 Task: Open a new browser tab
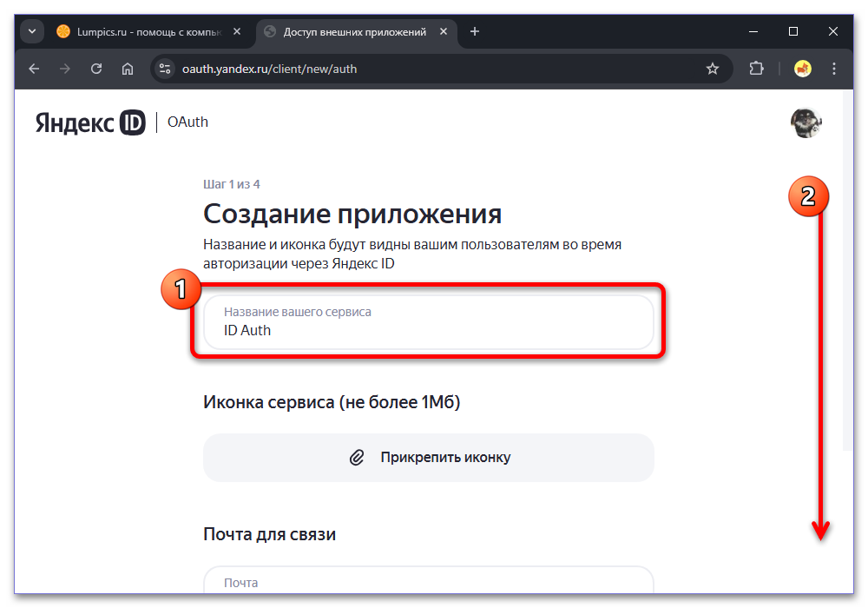(x=475, y=31)
